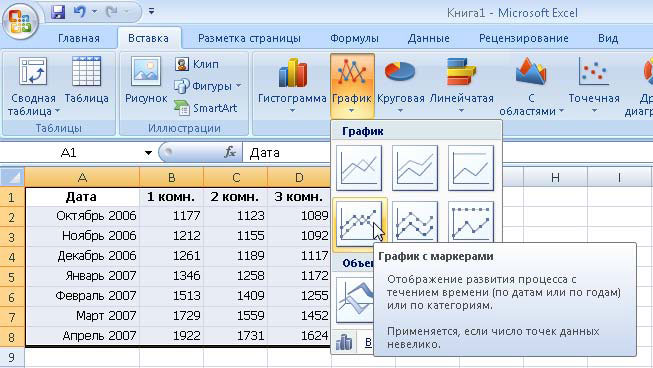Expand the Name Box dropdown arrow

tap(148, 153)
